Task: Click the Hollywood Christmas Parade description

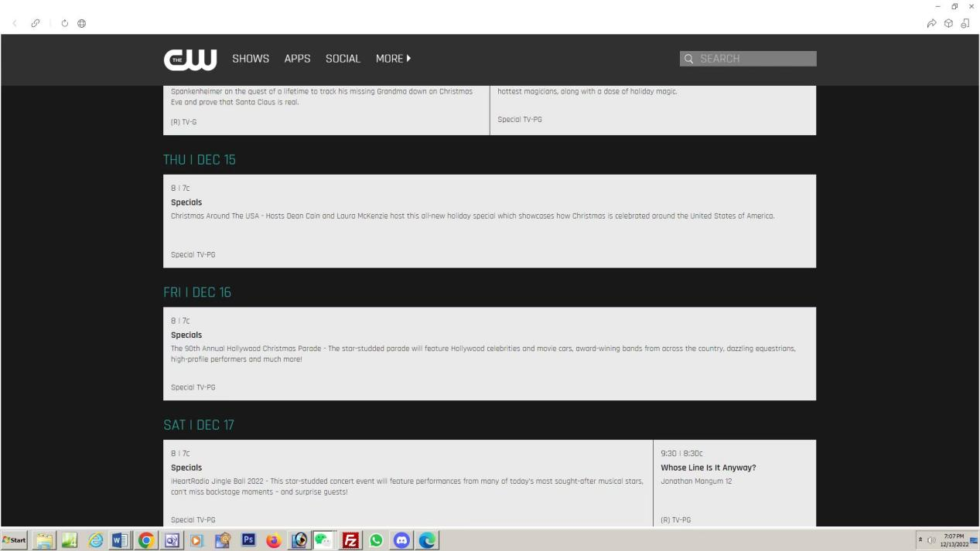Action: pos(483,353)
